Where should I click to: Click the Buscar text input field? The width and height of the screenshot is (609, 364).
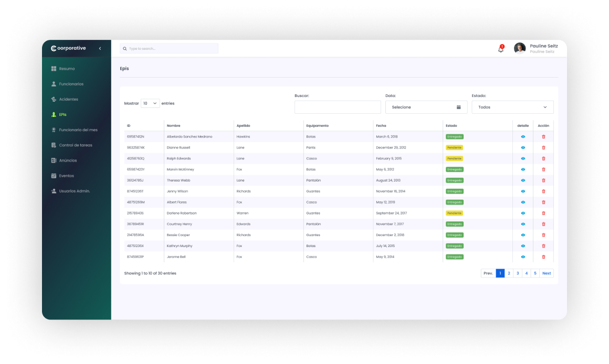coord(338,107)
